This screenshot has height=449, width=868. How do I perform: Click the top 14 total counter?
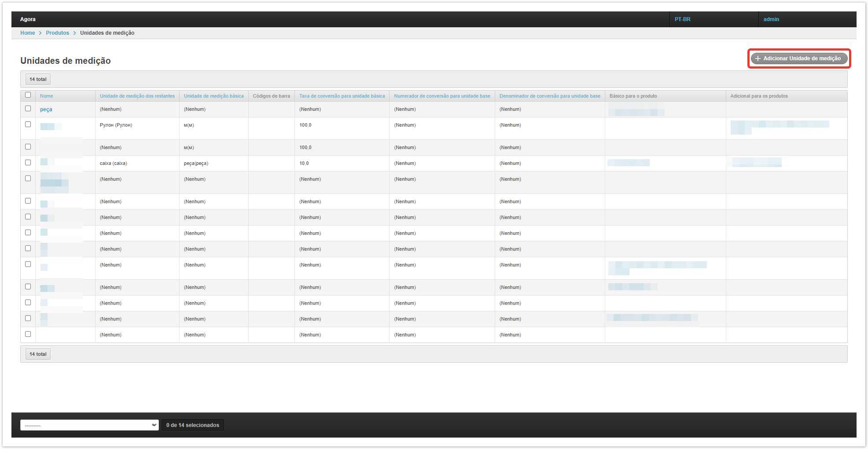click(x=38, y=80)
